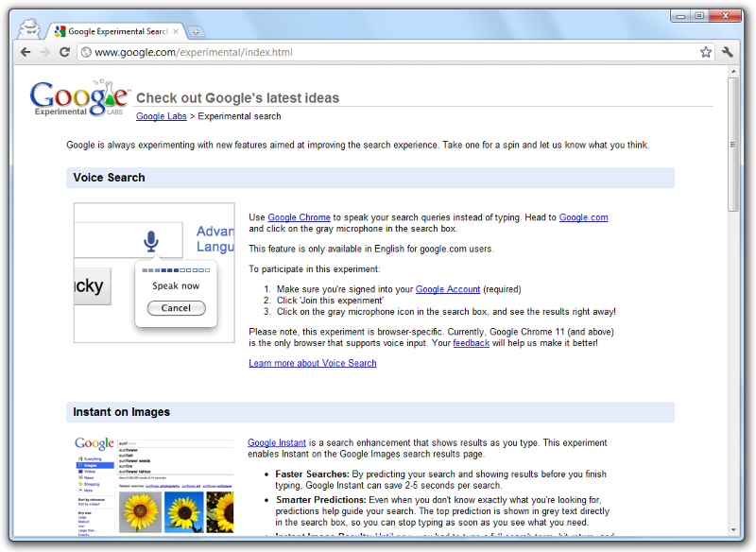The image size is (756, 552).
Task: Click Cancel in the Speak now demo
Action: (177, 308)
